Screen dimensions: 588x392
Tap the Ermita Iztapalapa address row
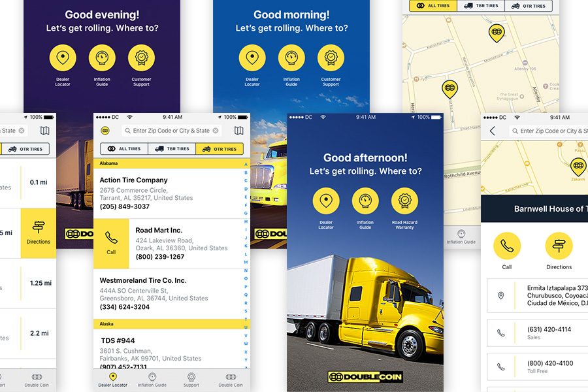(538, 295)
